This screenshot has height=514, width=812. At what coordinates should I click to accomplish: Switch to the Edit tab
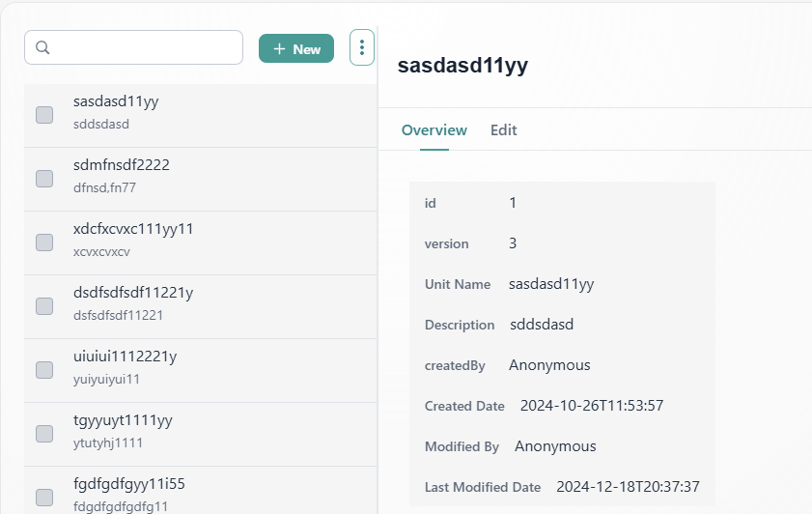[503, 130]
